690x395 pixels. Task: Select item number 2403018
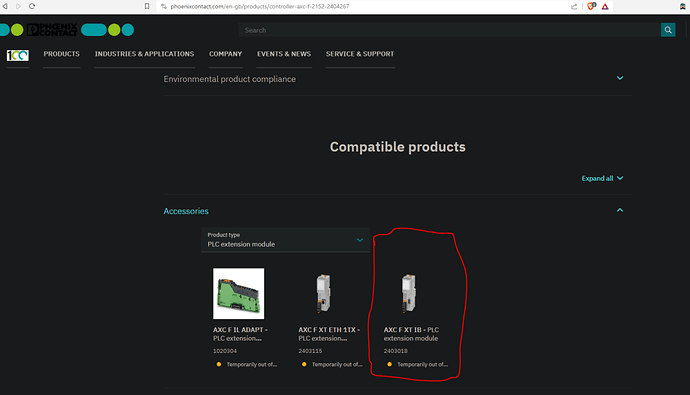click(x=396, y=351)
